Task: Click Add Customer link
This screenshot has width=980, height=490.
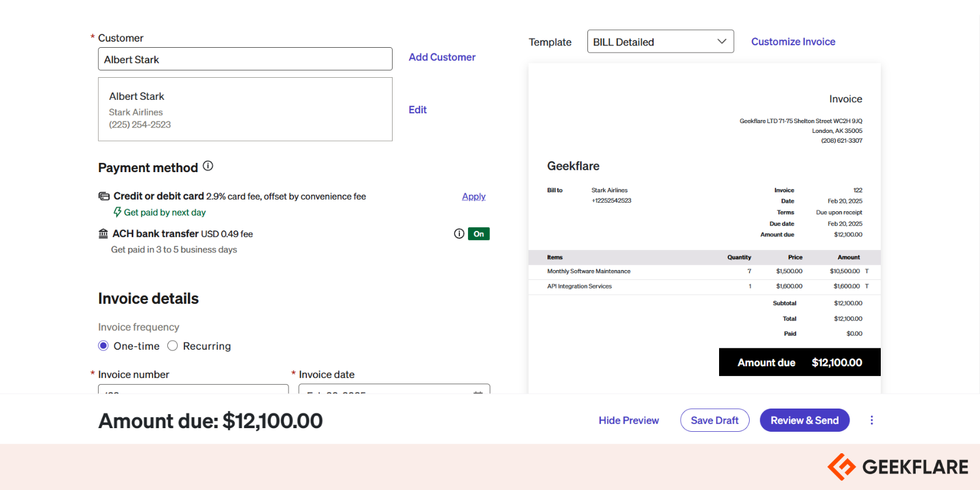Action: [x=442, y=57]
